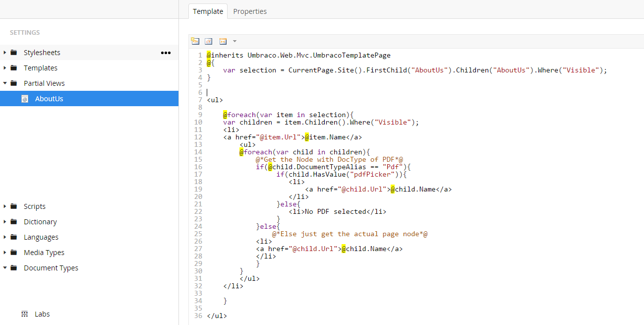Click the 'child.HasValue("pdfPicker")' code line

[x=342, y=174]
